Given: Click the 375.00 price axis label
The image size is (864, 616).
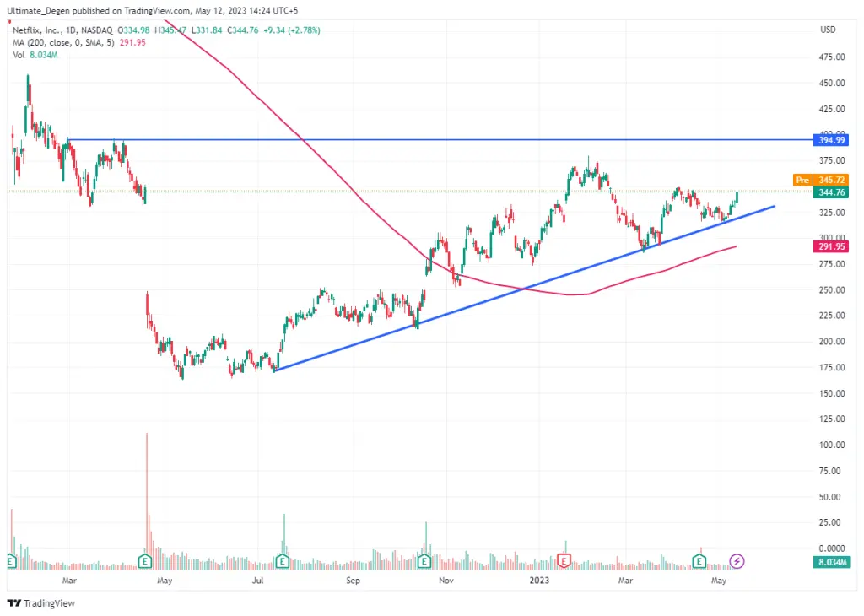Looking at the screenshot, I should [831, 160].
